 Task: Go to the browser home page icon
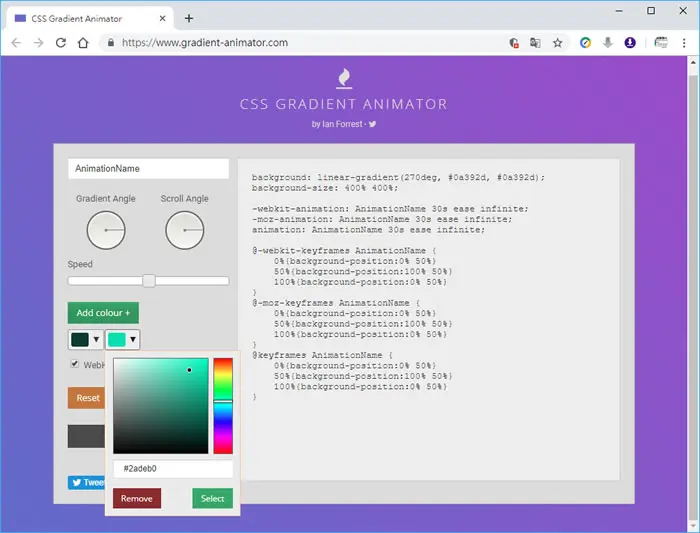tap(83, 43)
